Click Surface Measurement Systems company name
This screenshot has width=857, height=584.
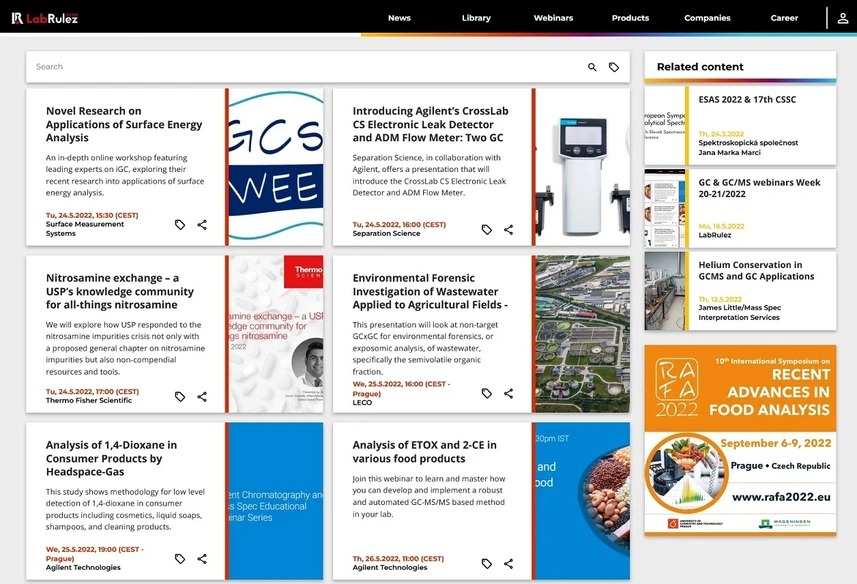[x=85, y=229]
